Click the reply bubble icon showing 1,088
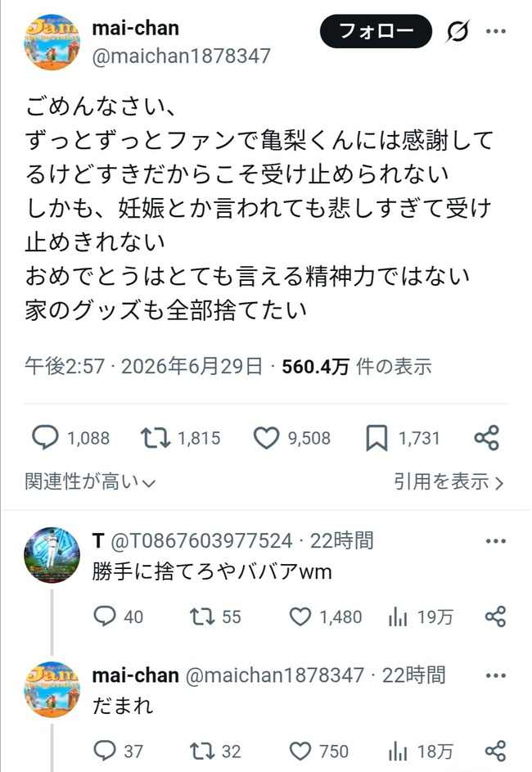Image resolution: width=532 pixels, height=772 pixels. (x=45, y=438)
